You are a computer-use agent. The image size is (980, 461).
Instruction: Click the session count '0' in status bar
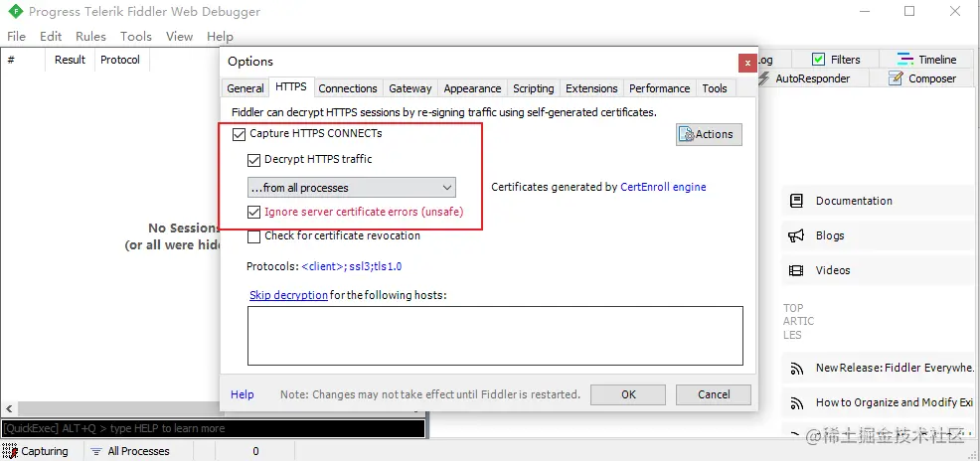[255, 451]
